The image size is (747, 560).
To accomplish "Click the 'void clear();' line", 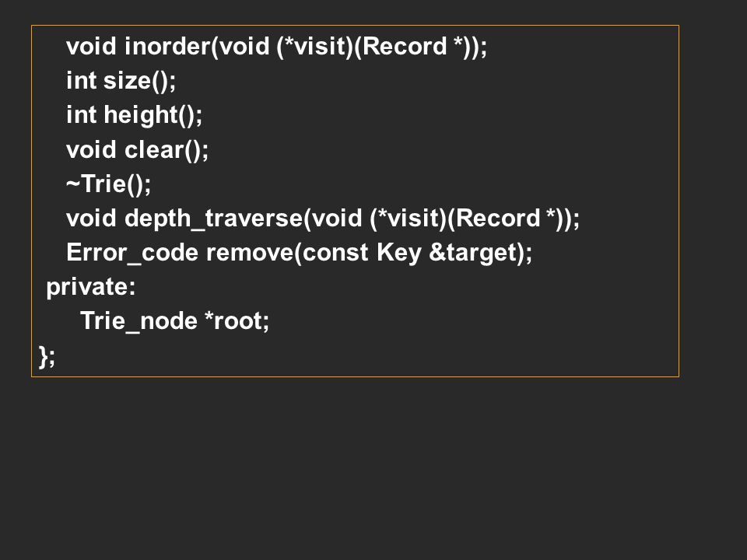I will (x=137, y=150).
